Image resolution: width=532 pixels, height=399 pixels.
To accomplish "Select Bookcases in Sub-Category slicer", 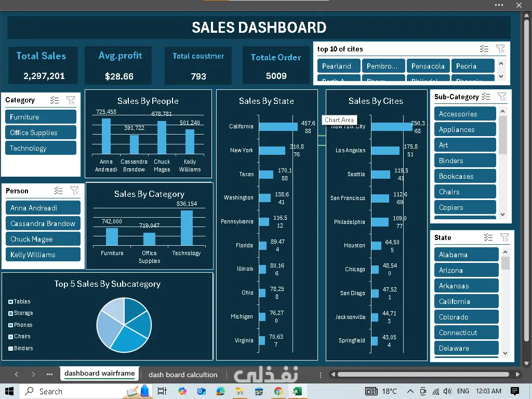I will point(465,176).
